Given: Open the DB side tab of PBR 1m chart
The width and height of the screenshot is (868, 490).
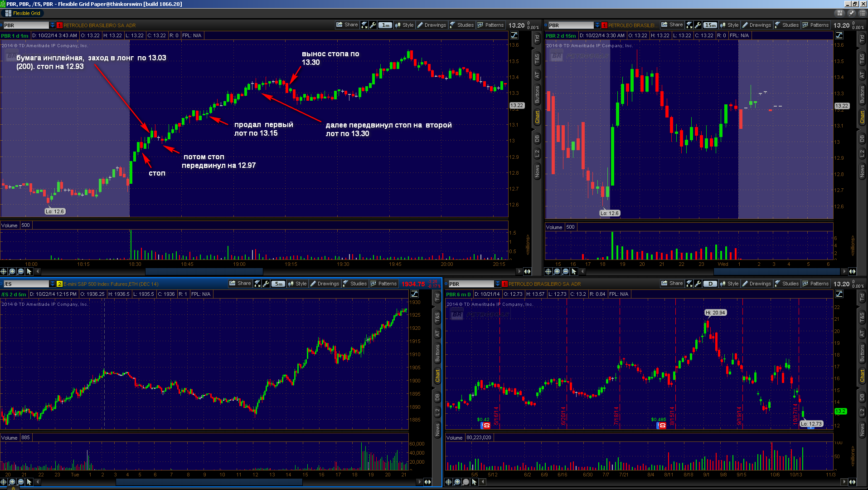Looking at the screenshot, I should [x=537, y=138].
